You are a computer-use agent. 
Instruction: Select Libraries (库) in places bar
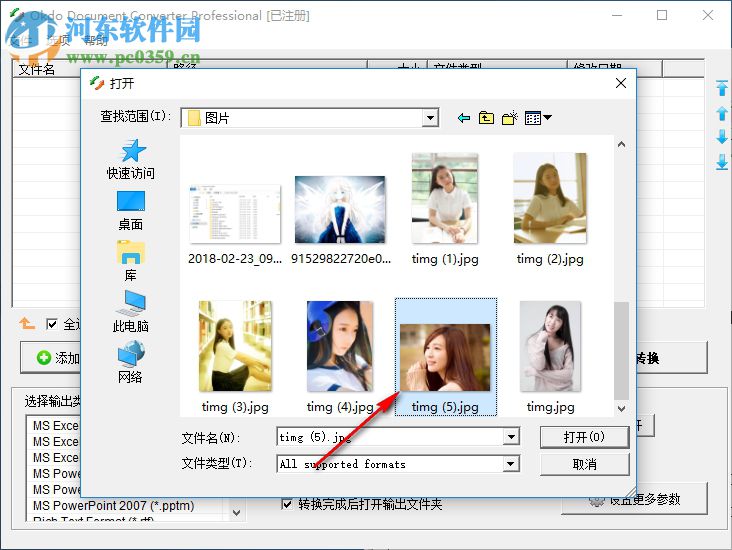point(131,261)
